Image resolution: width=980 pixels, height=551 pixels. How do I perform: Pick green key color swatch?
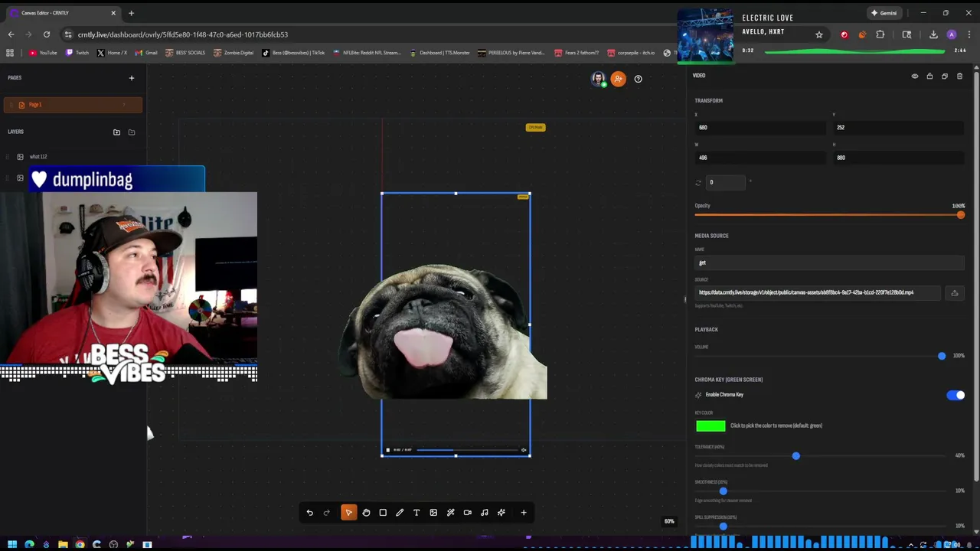click(710, 426)
